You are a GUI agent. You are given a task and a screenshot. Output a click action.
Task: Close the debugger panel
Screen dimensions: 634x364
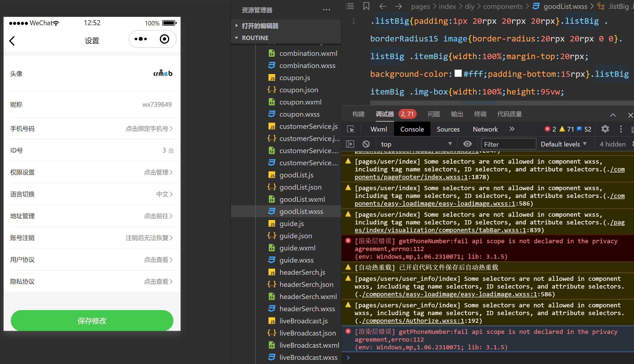(x=630, y=115)
